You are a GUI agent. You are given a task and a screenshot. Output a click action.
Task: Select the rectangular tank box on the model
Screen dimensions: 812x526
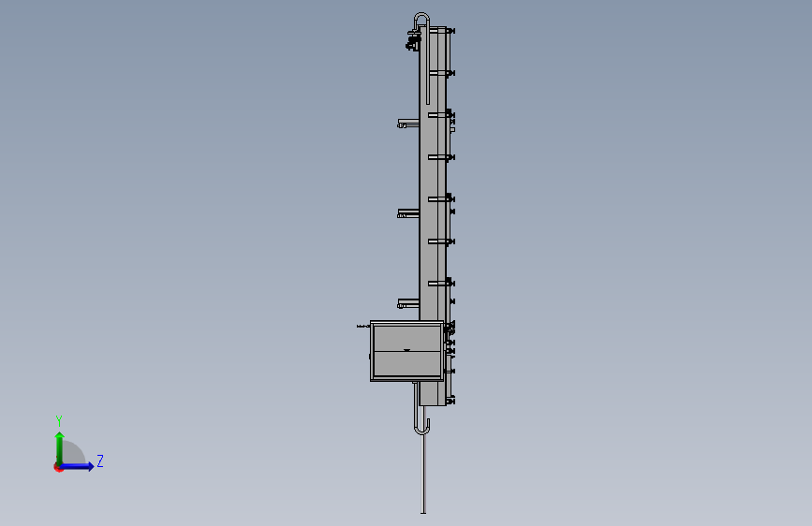point(406,351)
